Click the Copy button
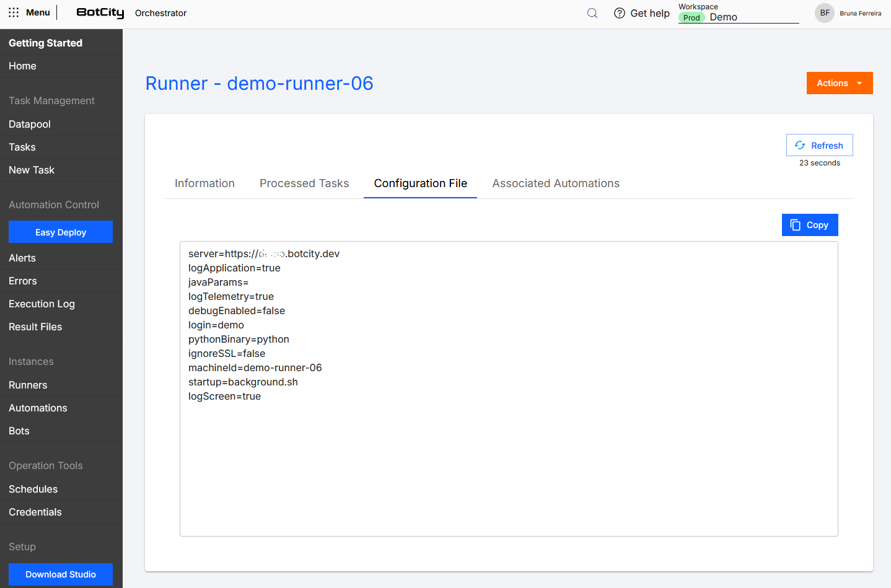Screen dimensions: 891x588 pos(810,225)
